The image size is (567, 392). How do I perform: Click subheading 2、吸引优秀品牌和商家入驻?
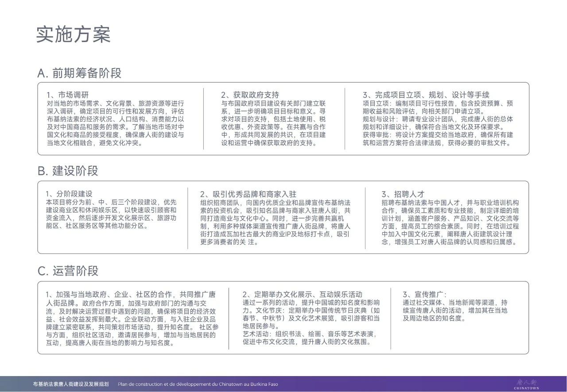coord(248,194)
